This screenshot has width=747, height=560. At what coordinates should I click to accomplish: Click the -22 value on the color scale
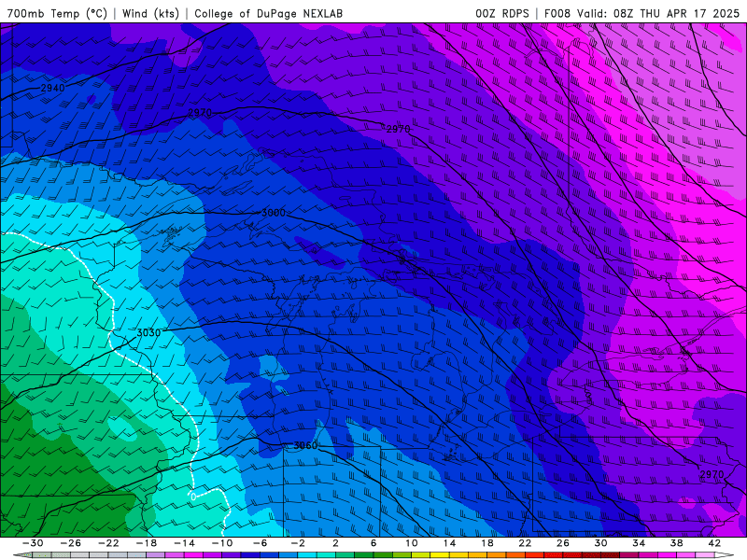pos(108,543)
